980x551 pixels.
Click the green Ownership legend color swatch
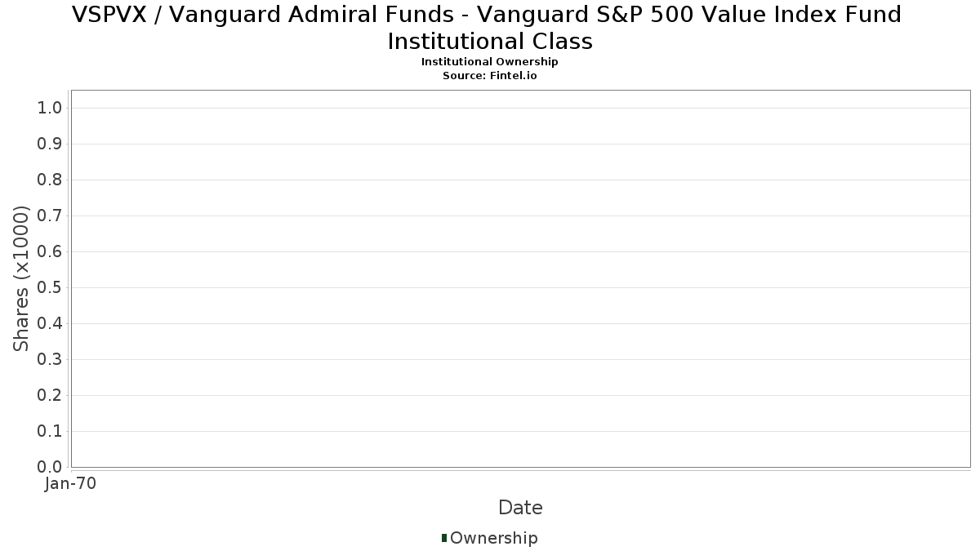tap(444, 537)
